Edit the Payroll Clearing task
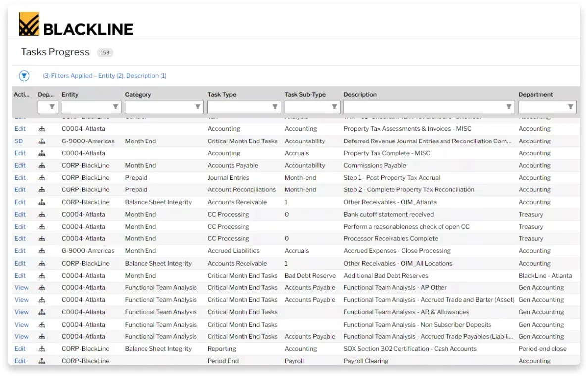Screen dimensions: 588x377 point(20,361)
